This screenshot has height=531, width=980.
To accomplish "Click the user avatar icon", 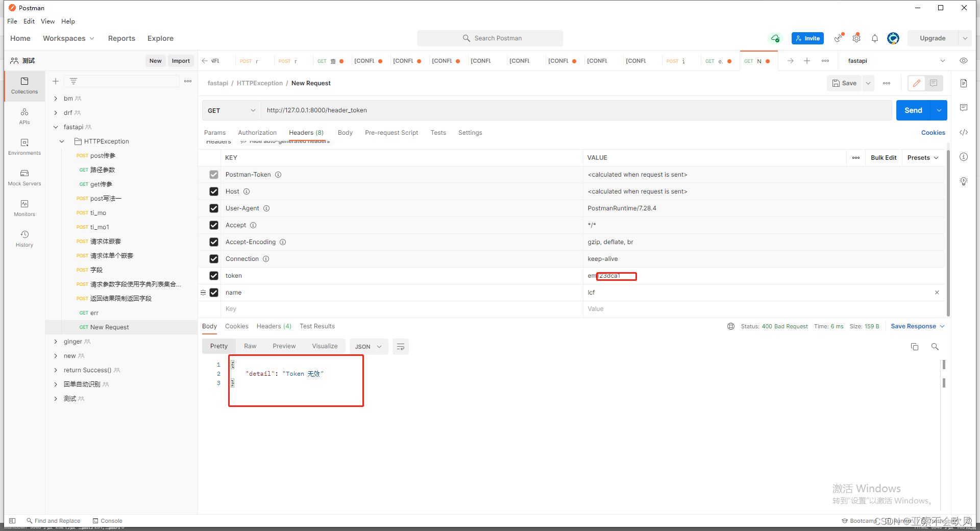I will pos(893,38).
